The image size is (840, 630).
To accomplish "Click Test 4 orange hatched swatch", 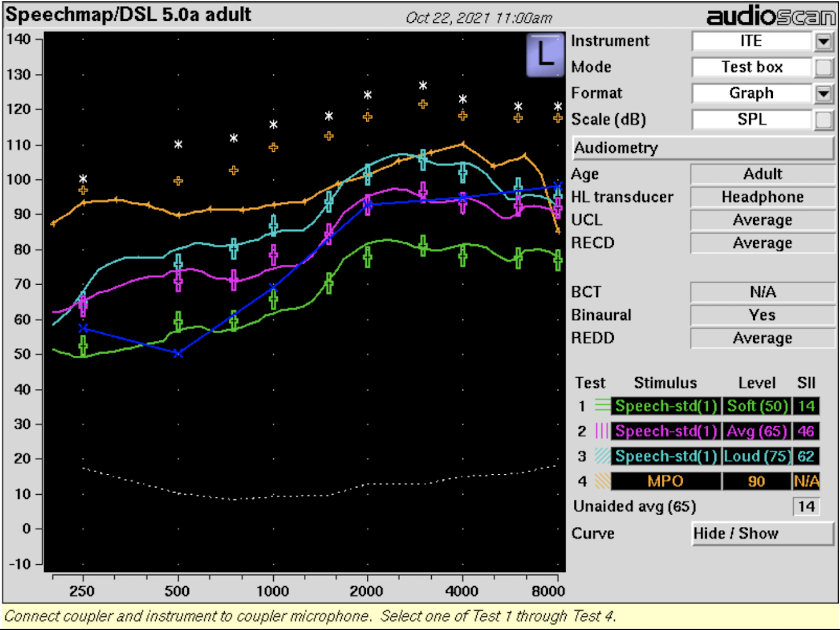I will click(x=602, y=481).
